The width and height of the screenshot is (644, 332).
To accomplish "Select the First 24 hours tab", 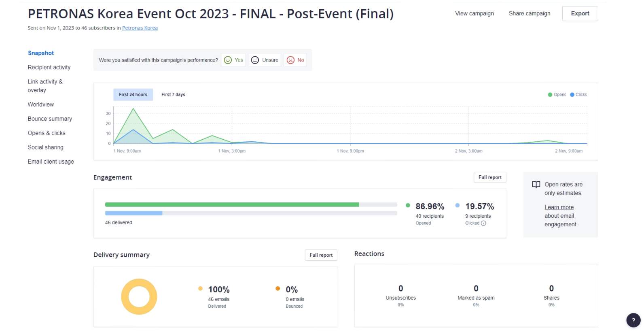I will click(133, 95).
